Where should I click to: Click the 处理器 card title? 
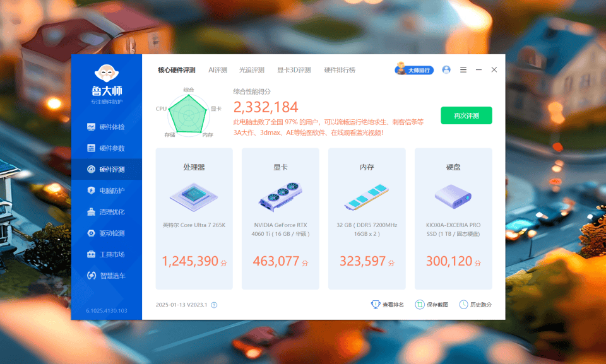click(x=194, y=167)
